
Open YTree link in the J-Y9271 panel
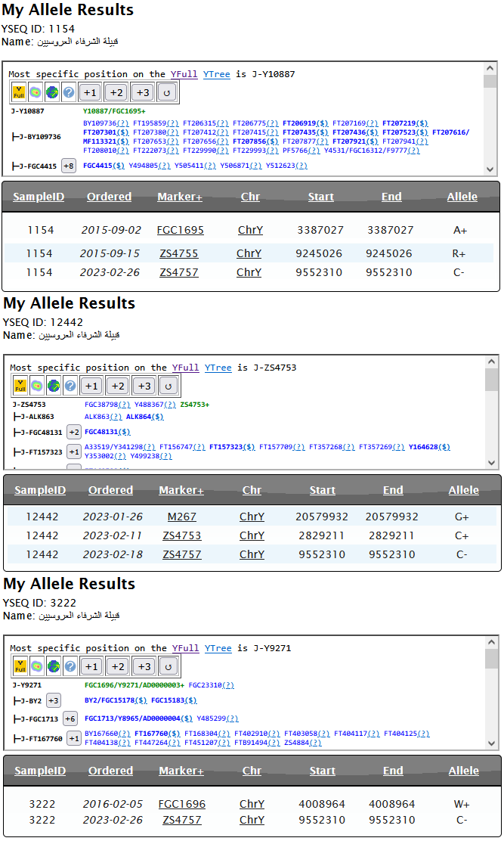tap(218, 648)
